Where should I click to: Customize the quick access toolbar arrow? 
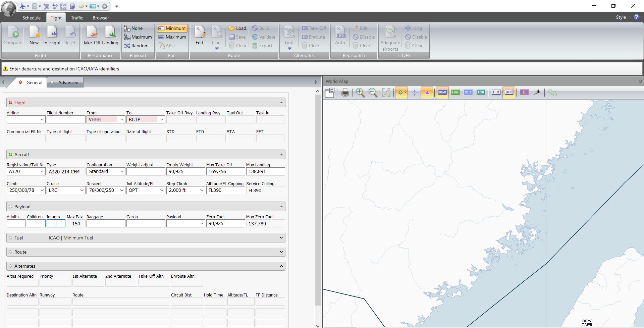(116, 6)
